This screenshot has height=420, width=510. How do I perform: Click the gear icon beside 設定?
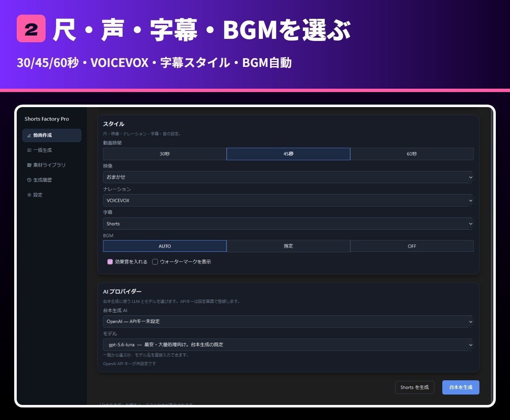29,195
